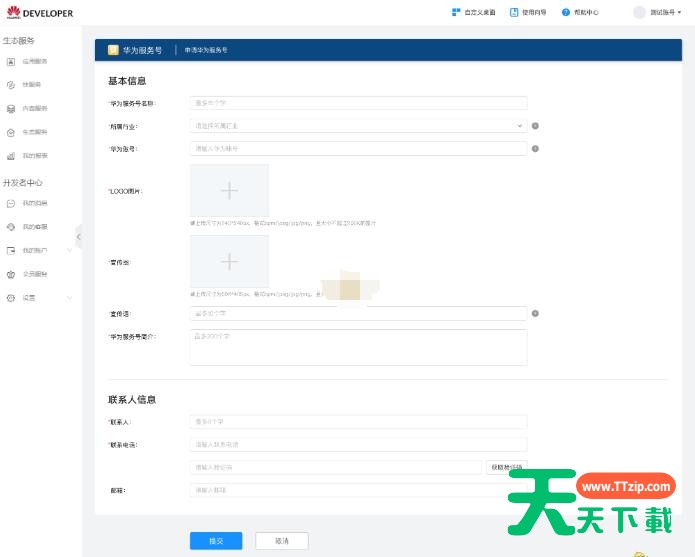Click the blue 提交 button

[x=216, y=541]
